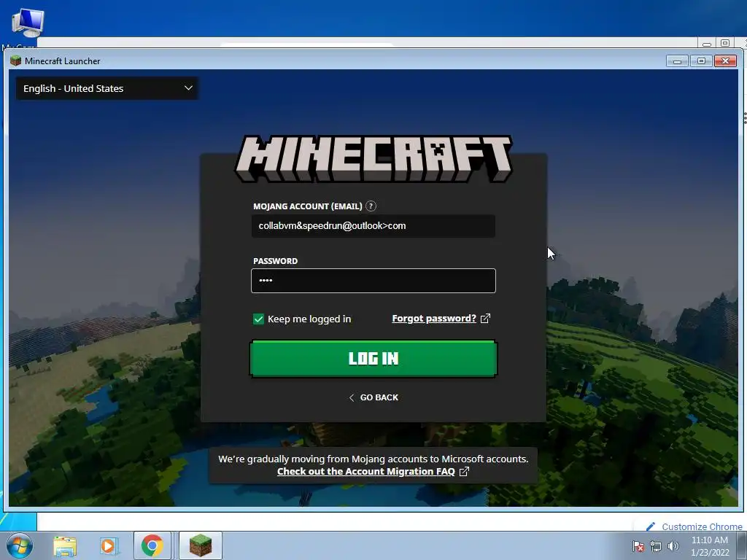
Task: Click the volume speaker tray icon
Action: [673, 546]
